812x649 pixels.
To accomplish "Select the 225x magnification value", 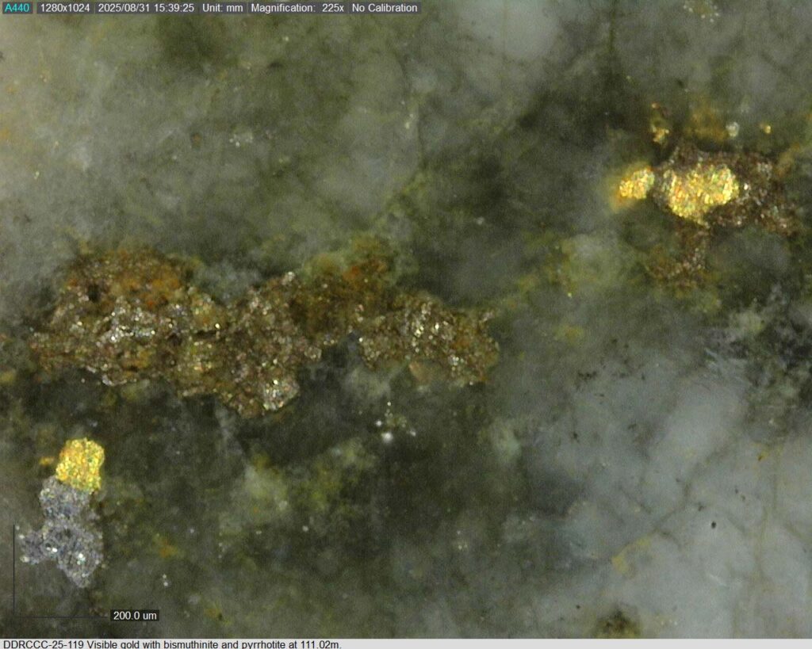I will pyautogui.click(x=333, y=8).
